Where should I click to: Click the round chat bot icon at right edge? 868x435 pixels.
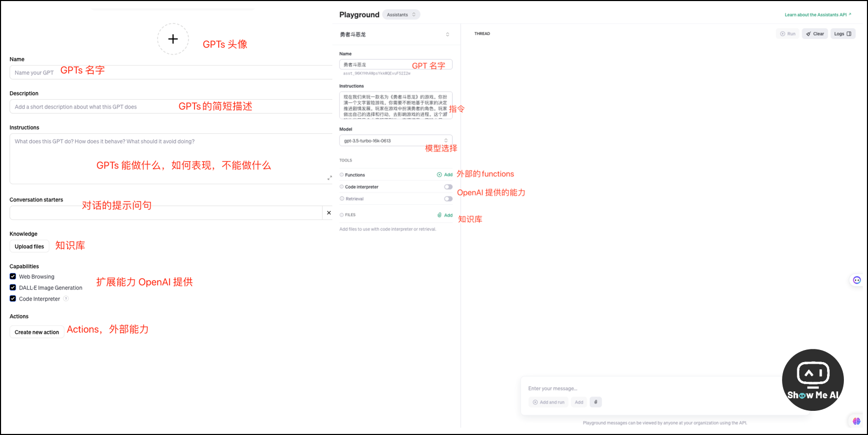click(856, 280)
